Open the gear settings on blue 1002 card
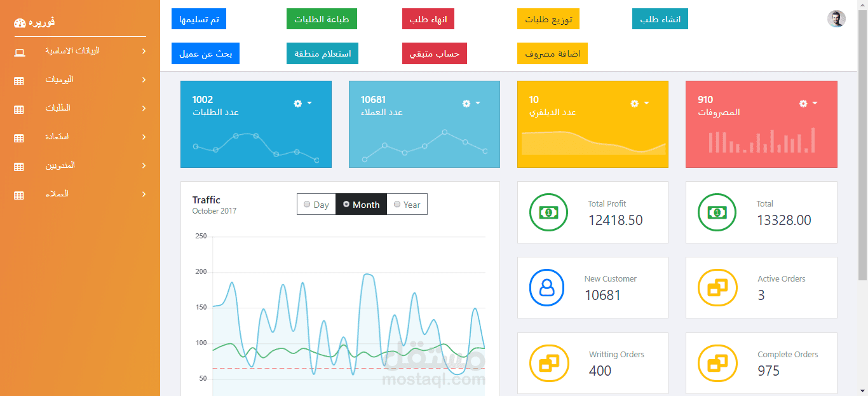The height and width of the screenshot is (396, 868). [x=297, y=103]
